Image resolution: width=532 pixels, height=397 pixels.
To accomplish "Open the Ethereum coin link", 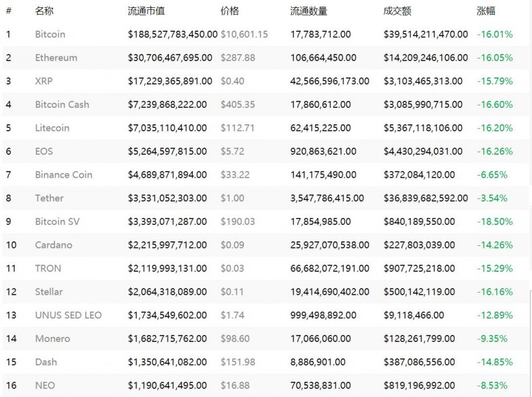I will coord(56,58).
